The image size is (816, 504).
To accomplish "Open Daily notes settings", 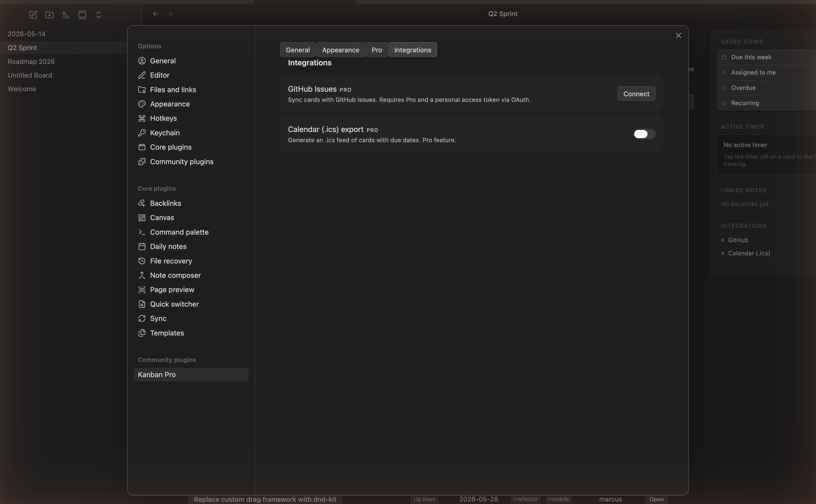I will point(191,246).
